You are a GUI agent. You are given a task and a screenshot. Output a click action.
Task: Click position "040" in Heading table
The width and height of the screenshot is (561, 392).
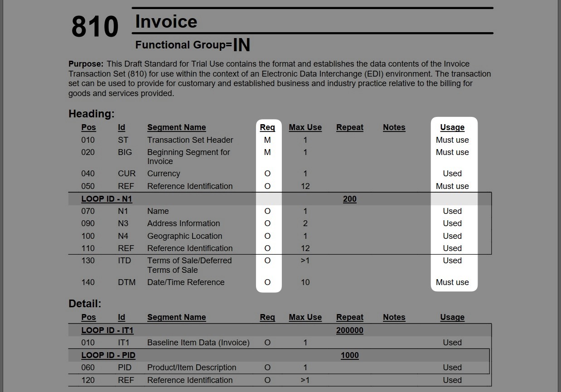(x=88, y=174)
